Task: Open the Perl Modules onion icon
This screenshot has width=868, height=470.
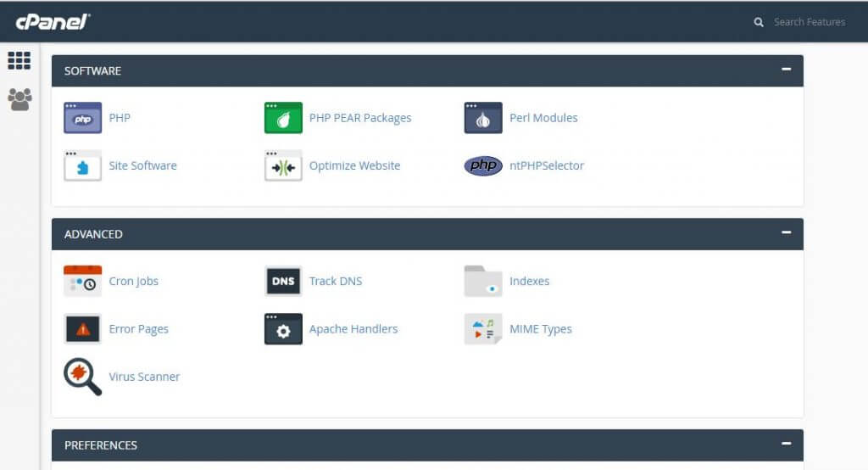Action: (x=483, y=118)
